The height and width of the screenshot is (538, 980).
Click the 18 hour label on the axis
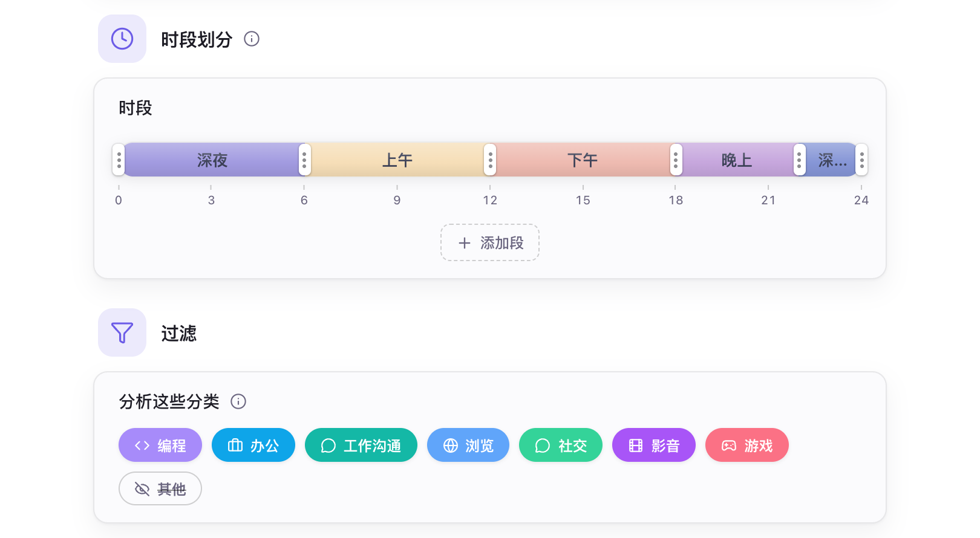coord(676,200)
